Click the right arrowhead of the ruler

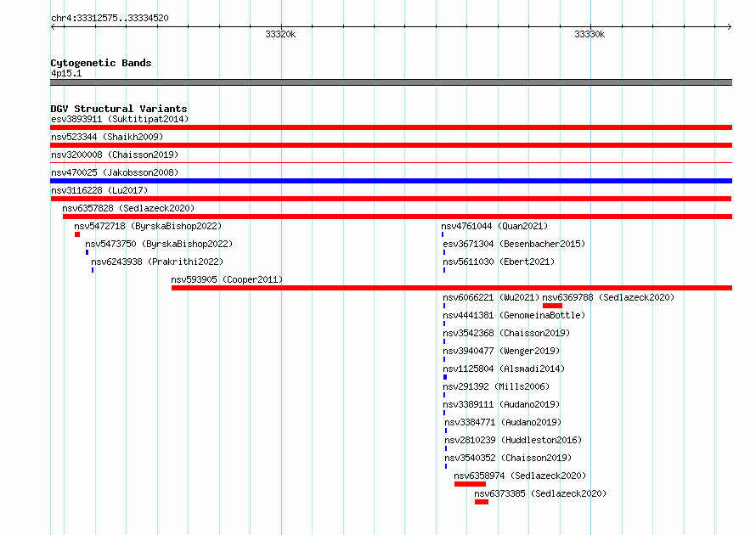point(730,26)
